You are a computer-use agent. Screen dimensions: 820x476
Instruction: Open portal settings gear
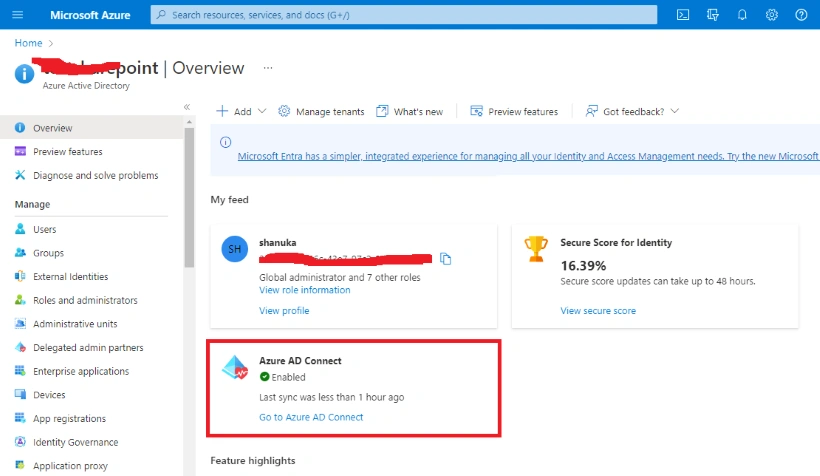point(771,15)
